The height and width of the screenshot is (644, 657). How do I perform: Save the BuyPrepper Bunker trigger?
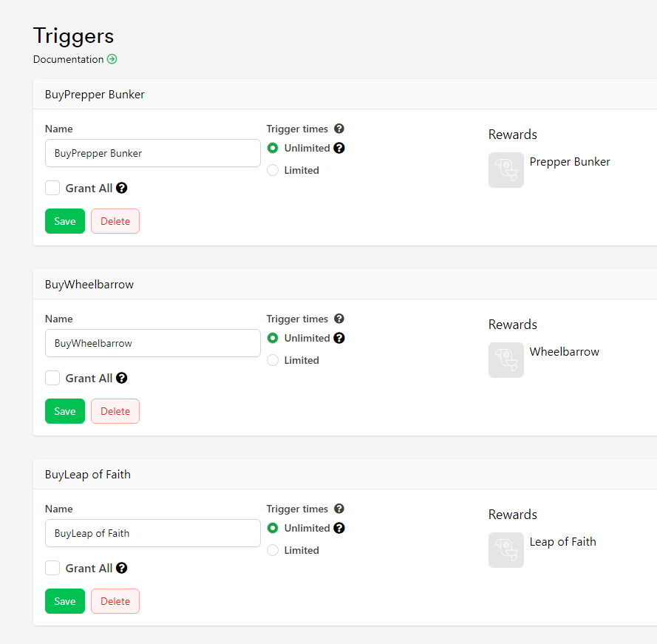click(65, 221)
